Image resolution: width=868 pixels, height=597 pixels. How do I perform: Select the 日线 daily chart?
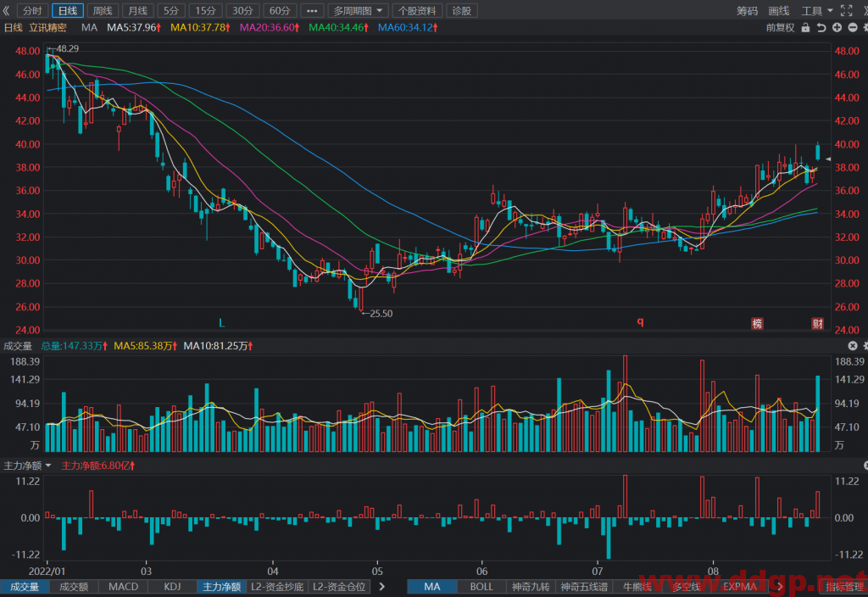tap(68, 10)
